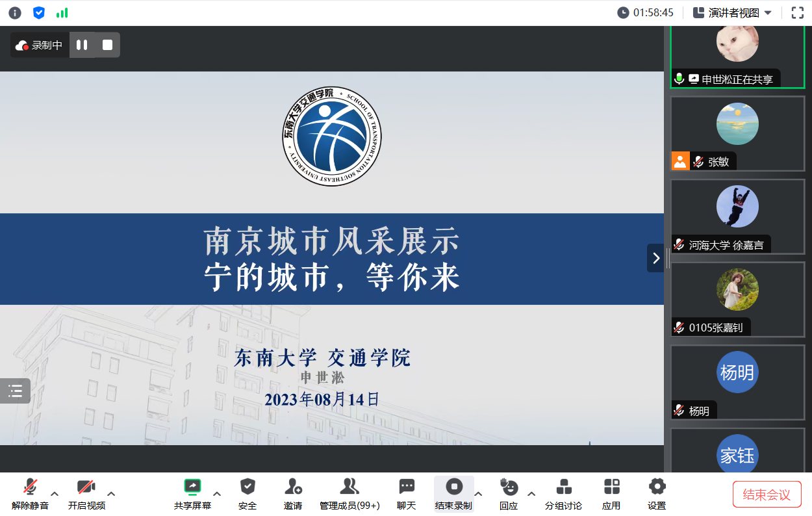Click muted mic icon beside 张敏

tap(698, 162)
